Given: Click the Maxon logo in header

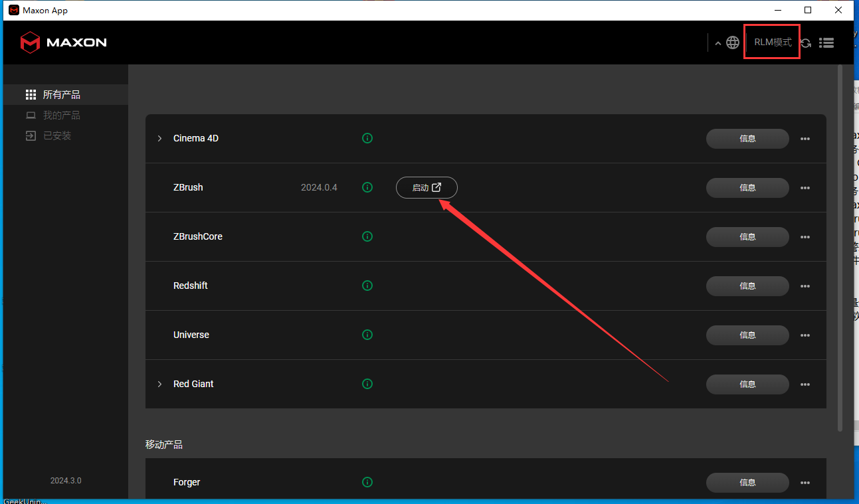Looking at the screenshot, I should tap(64, 42).
